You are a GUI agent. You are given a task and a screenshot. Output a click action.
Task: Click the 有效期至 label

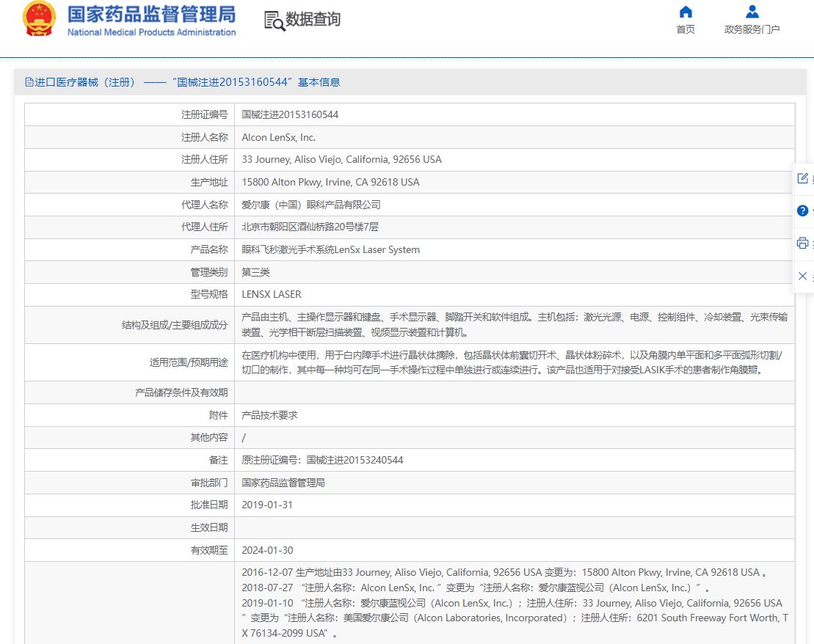tap(209, 551)
